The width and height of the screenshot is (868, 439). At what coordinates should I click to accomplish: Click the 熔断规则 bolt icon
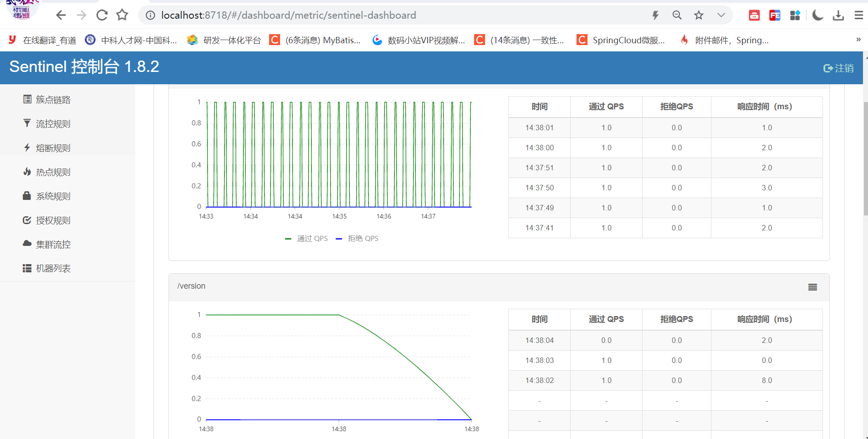click(x=27, y=148)
